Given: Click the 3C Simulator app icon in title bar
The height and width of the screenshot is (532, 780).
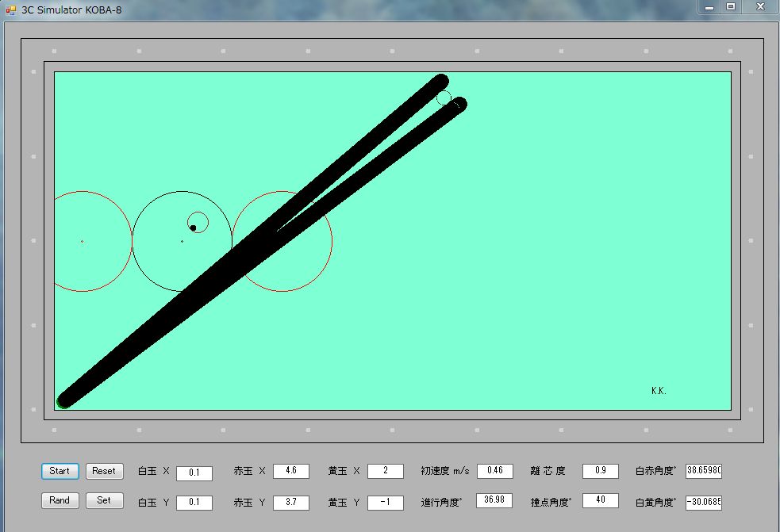Looking at the screenshot, I should click(10, 10).
